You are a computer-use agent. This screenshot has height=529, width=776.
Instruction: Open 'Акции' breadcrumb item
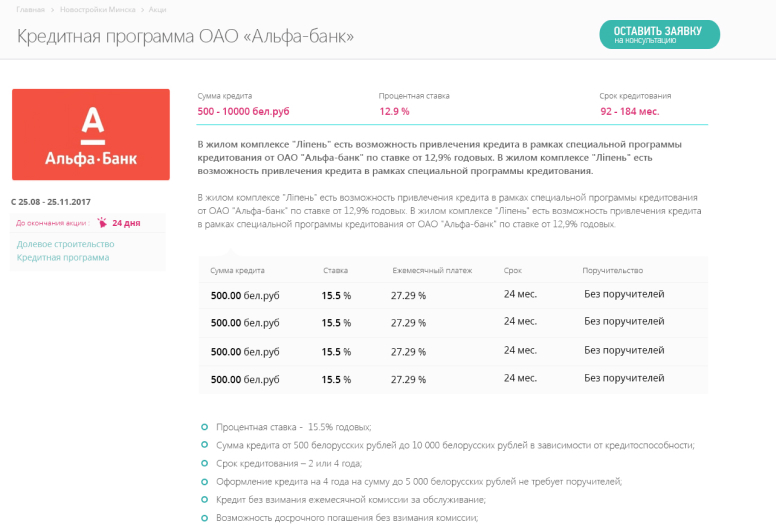coord(157,8)
